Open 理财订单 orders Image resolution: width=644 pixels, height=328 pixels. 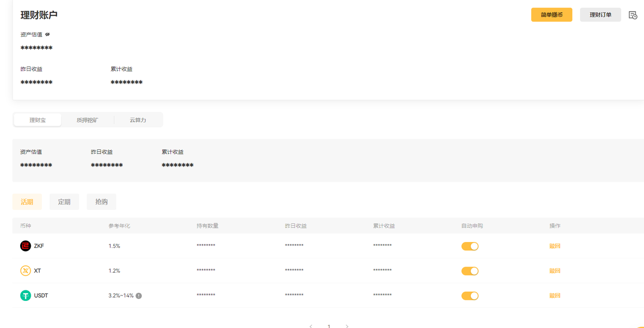click(x=601, y=15)
